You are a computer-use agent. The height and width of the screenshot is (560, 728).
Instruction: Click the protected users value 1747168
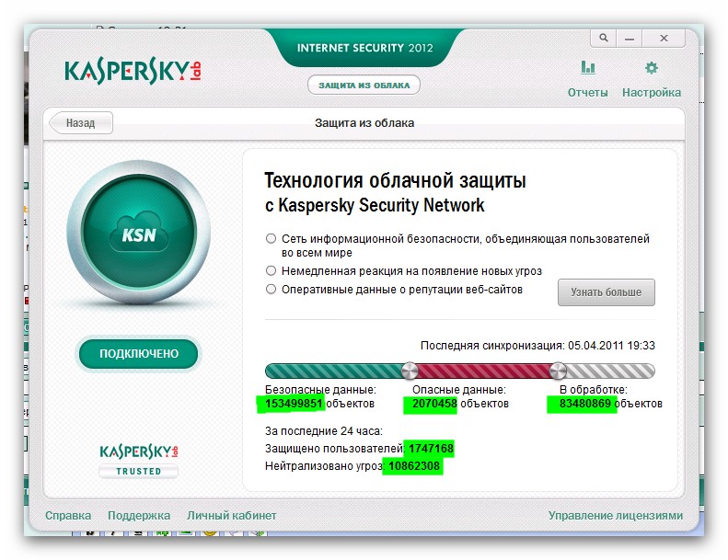tap(431, 448)
